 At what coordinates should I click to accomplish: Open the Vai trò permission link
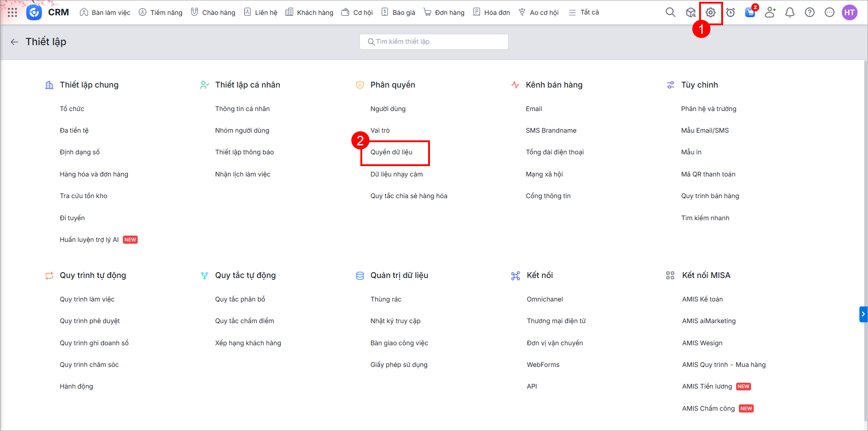(x=380, y=130)
